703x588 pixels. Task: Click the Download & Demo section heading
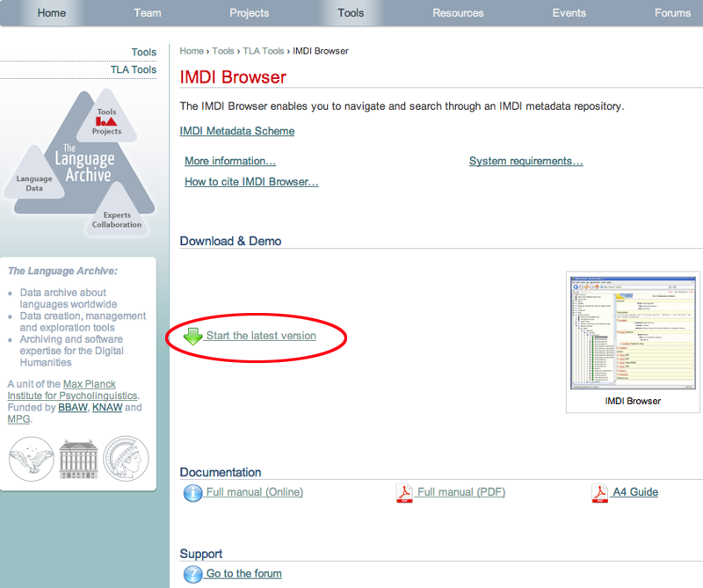[230, 242]
